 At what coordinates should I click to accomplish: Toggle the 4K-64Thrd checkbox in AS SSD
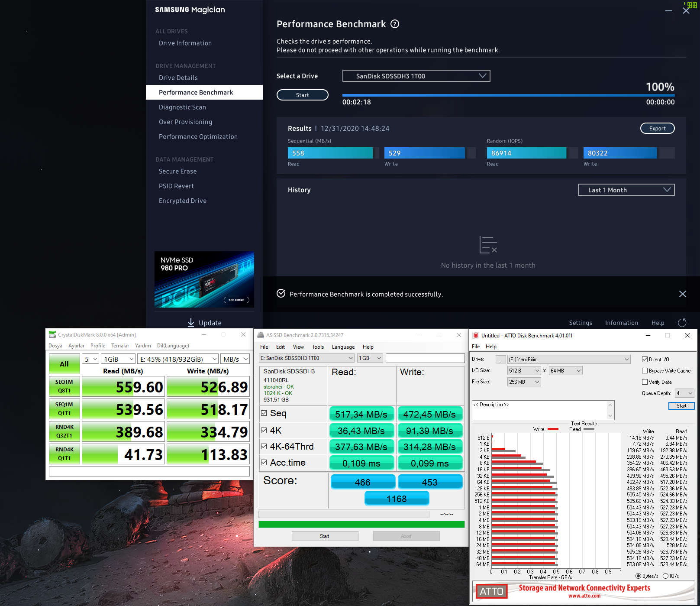[264, 446]
